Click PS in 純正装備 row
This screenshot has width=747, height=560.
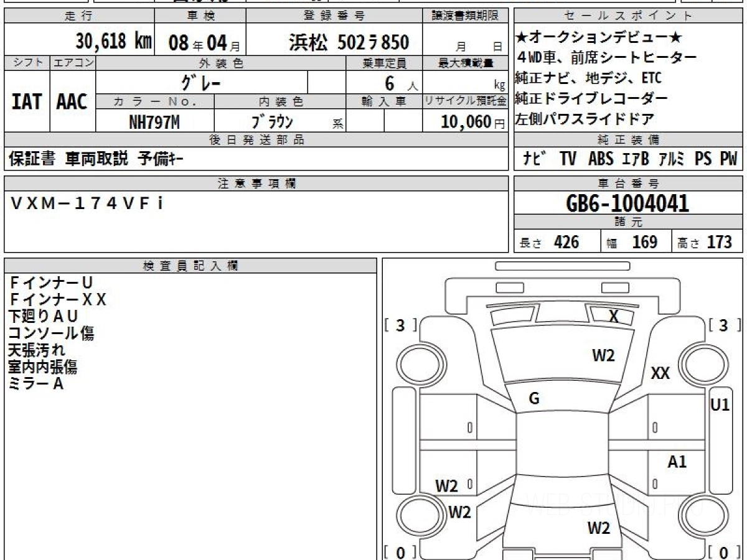pos(703,159)
